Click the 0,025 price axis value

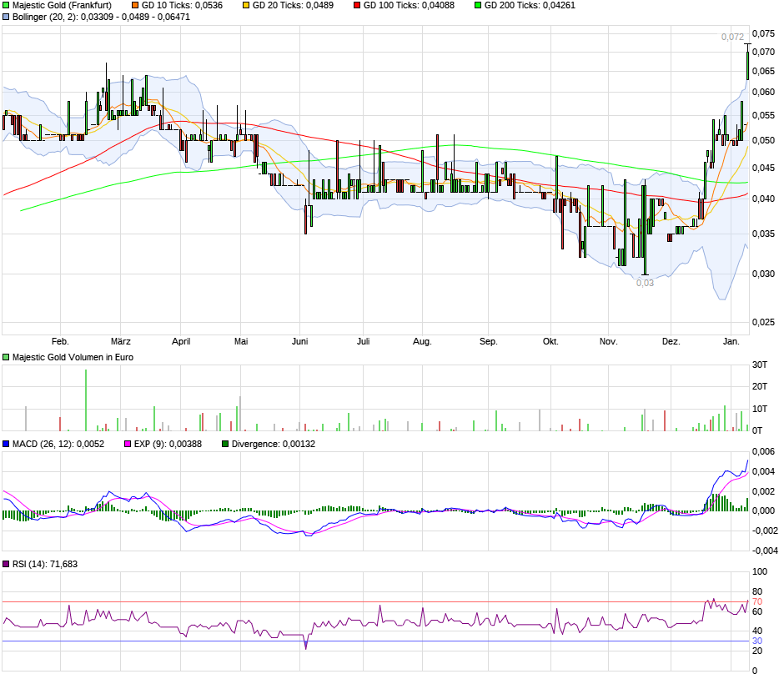coord(763,323)
